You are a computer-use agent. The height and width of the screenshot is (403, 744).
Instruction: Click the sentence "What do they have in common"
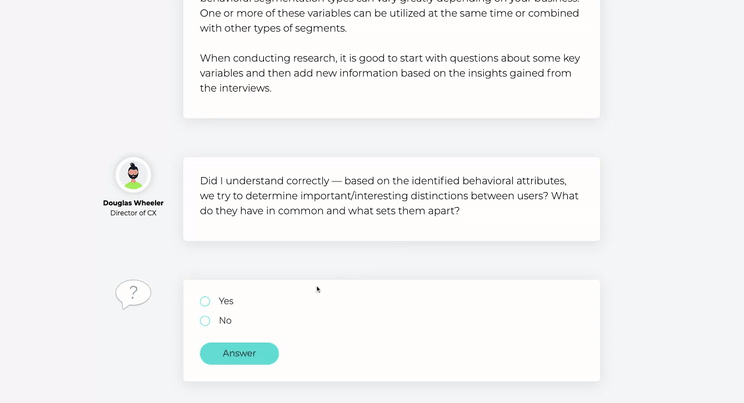point(389,203)
